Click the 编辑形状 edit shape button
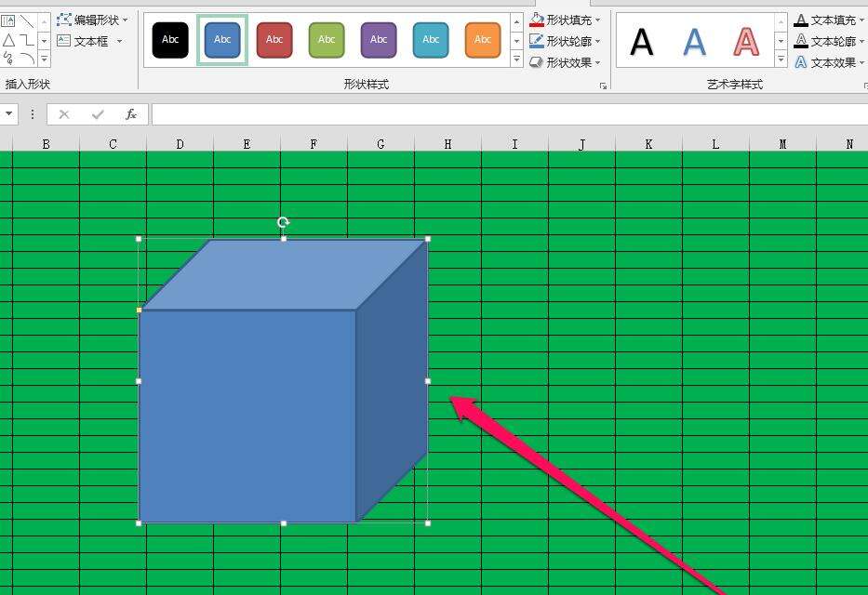Screen dimensions: 868x595 (x=91, y=20)
